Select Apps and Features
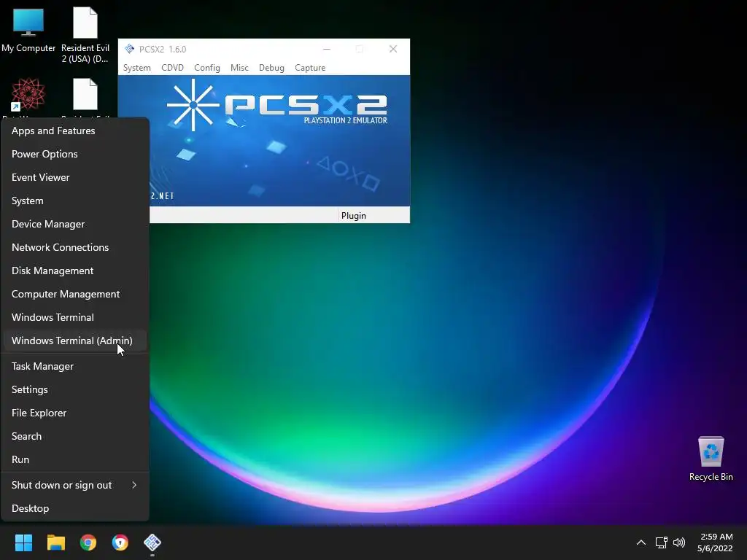Viewport: 747px width, 560px height. [x=75, y=131]
